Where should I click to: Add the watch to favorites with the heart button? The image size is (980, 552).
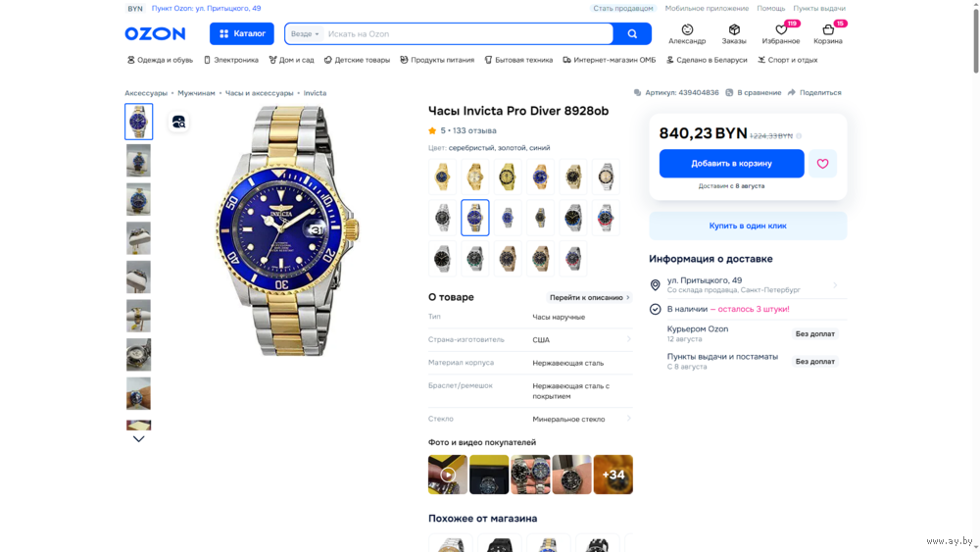tap(822, 164)
